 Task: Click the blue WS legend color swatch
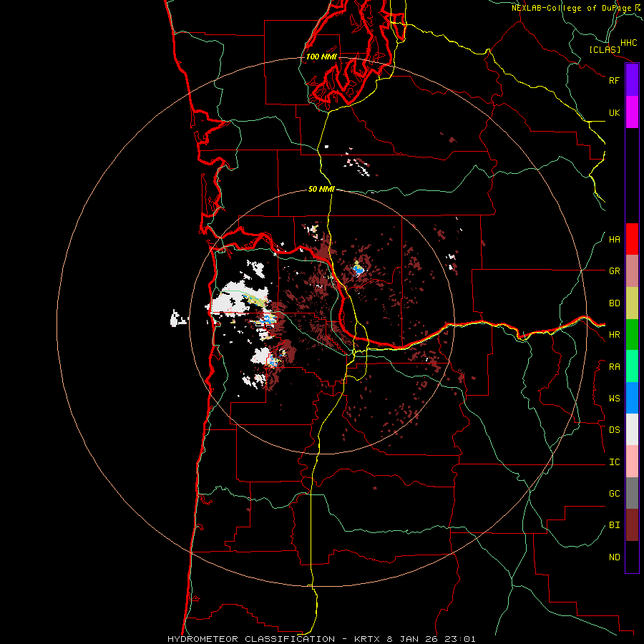632,398
